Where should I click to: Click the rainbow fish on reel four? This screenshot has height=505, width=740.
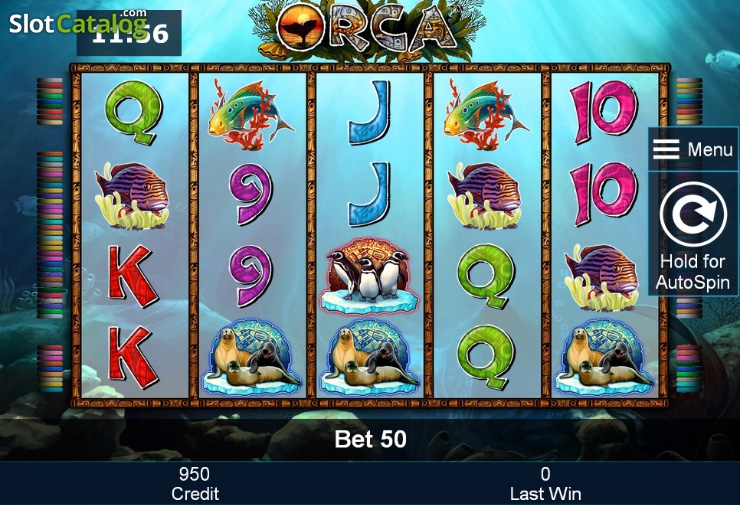point(486,114)
